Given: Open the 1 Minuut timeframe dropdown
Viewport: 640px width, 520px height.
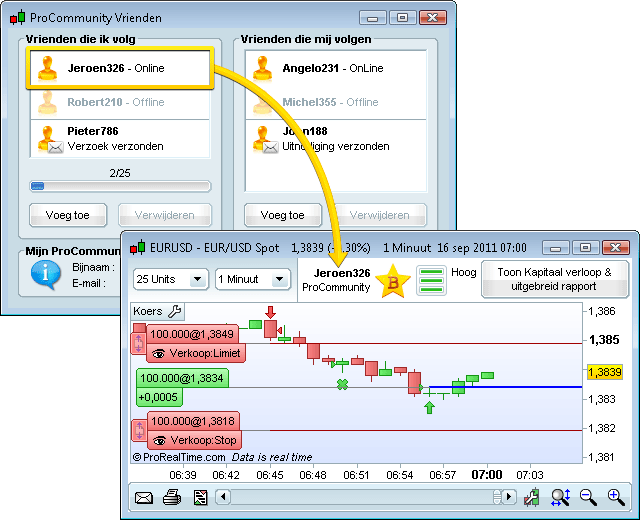Looking at the screenshot, I should click(250, 279).
